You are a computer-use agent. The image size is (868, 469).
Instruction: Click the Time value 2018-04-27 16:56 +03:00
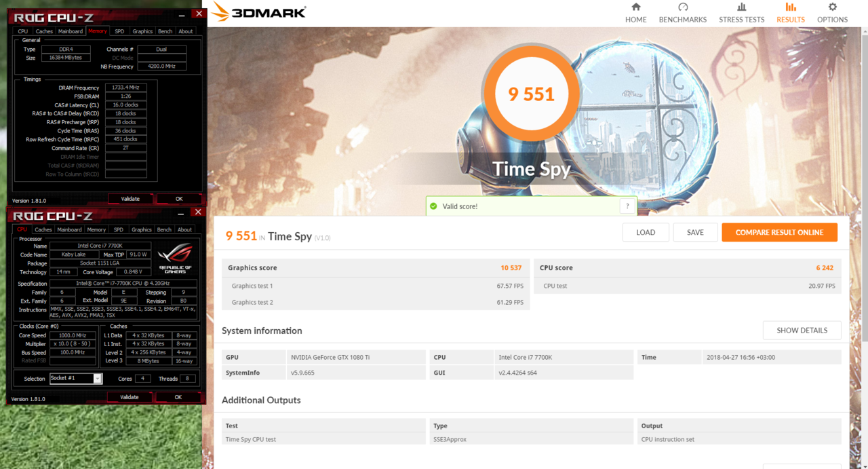tap(741, 357)
